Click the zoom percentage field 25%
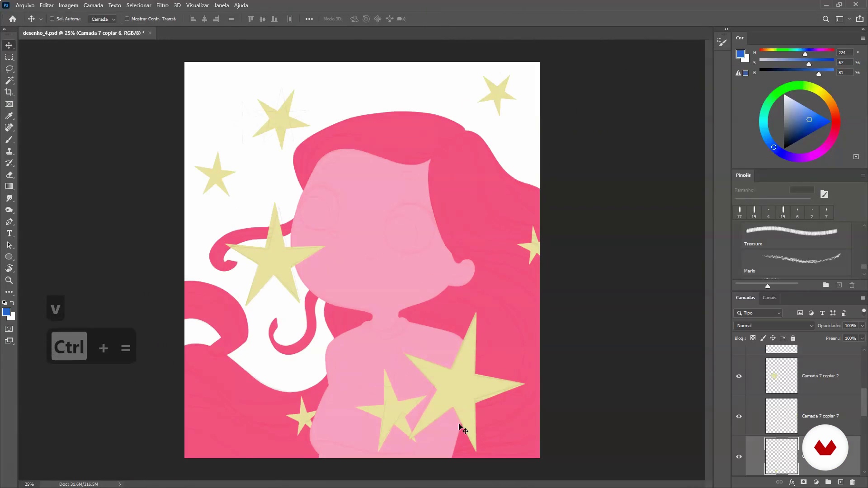The image size is (868, 488). point(29,484)
